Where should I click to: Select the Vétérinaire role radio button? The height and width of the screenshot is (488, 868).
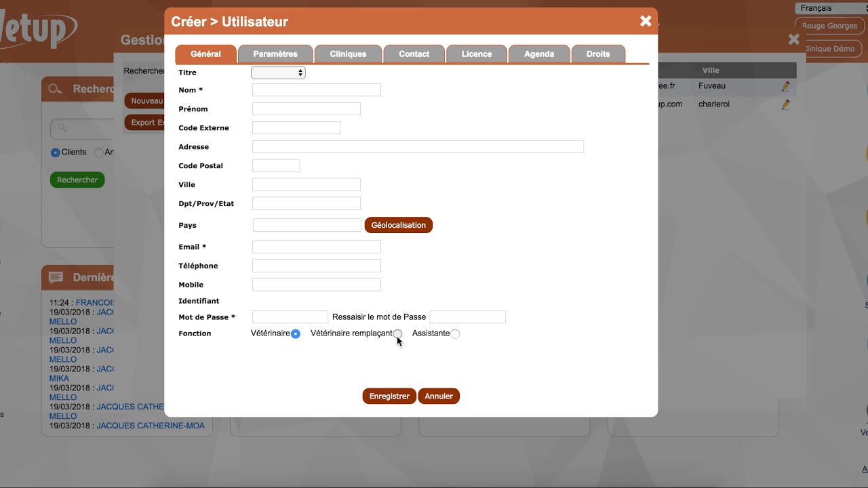pos(296,333)
